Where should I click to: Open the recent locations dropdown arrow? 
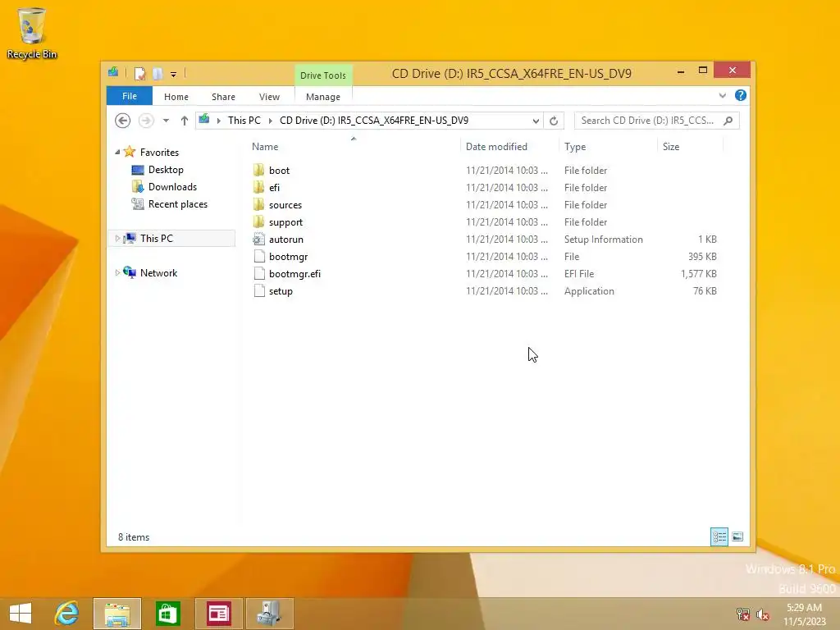[x=166, y=121]
